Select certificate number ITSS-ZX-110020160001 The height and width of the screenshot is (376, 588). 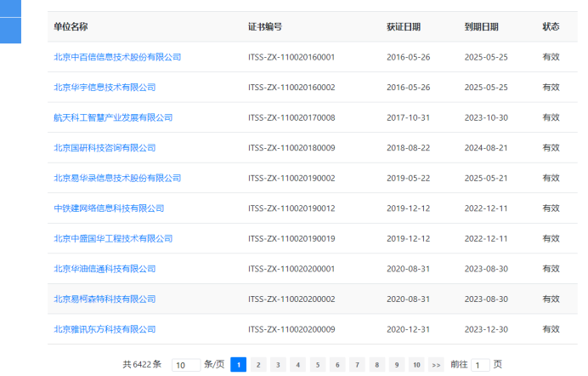tap(291, 57)
